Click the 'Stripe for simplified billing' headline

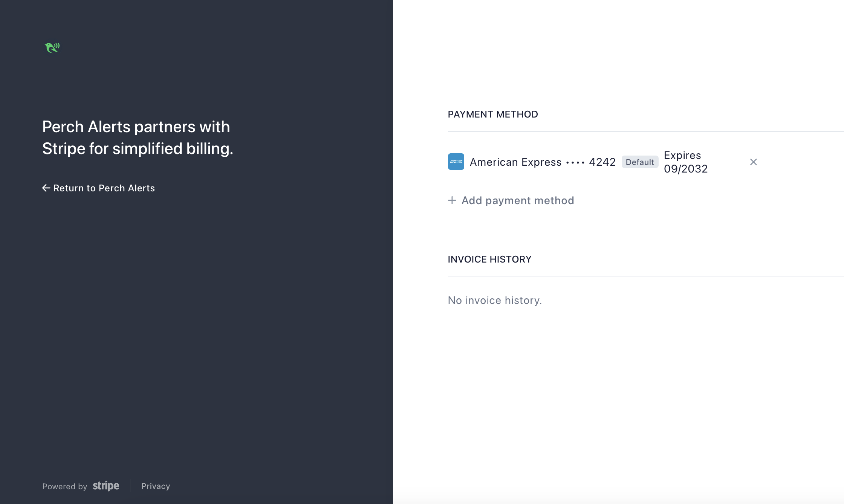pos(138,148)
